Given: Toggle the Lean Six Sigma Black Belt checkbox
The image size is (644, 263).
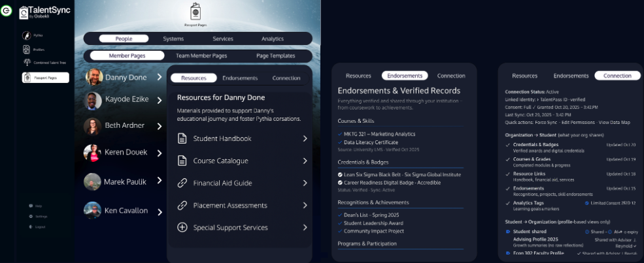Looking at the screenshot, I should point(340,175).
